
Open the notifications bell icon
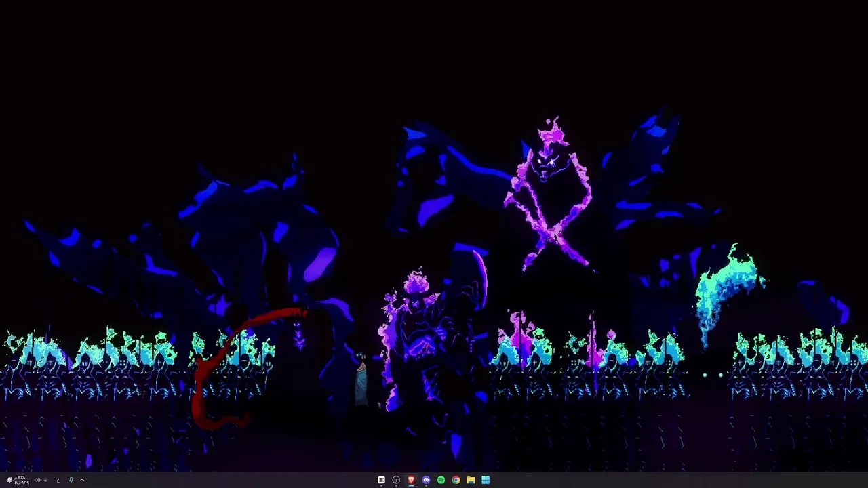click(9, 480)
